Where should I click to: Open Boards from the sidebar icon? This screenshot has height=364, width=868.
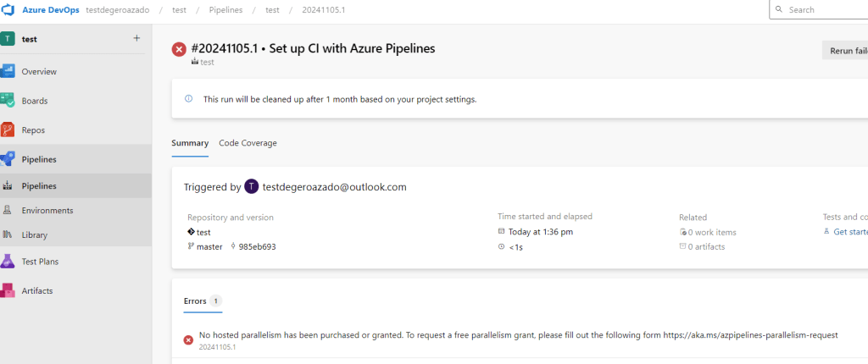8,101
